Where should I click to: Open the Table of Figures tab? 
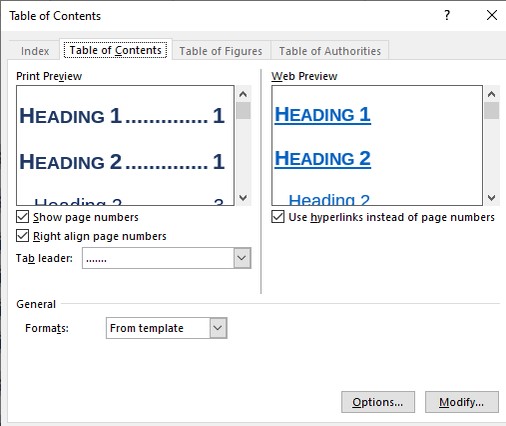tap(221, 51)
